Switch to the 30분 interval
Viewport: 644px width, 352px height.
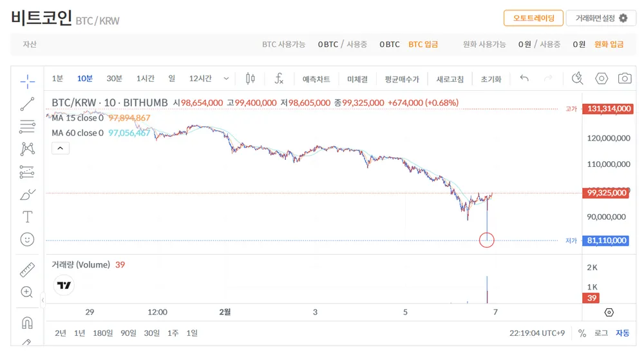click(114, 79)
